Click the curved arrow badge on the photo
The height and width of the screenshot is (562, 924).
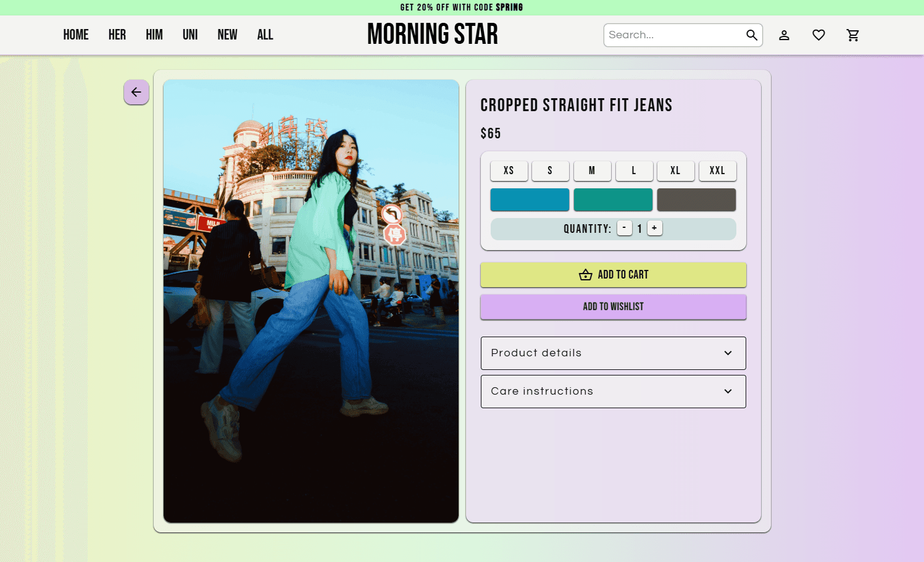[x=393, y=214]
